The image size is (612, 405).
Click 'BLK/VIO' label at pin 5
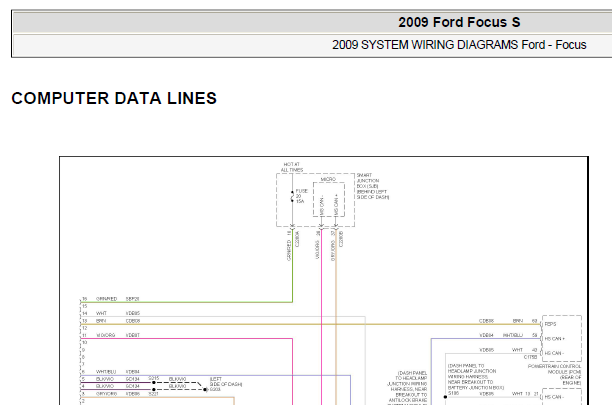[x=105, y=379]
